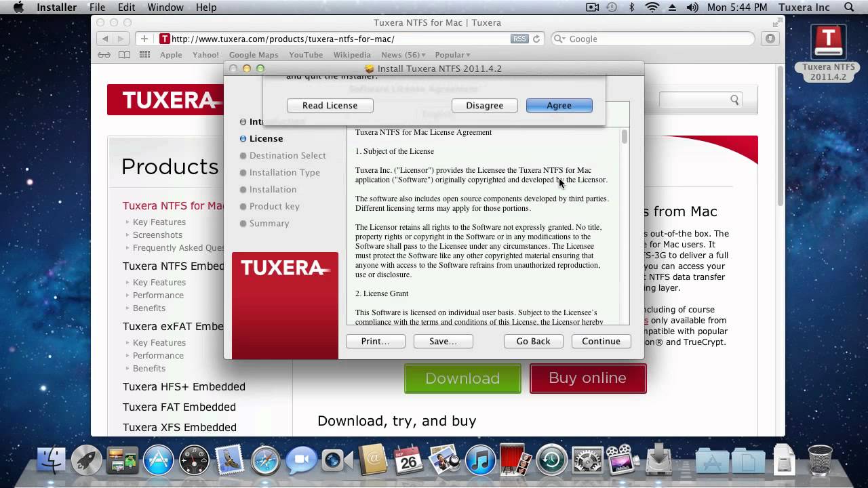Click the eject icon in menu bar
This screenshot has width=868, height=488.
click(672, 7)
